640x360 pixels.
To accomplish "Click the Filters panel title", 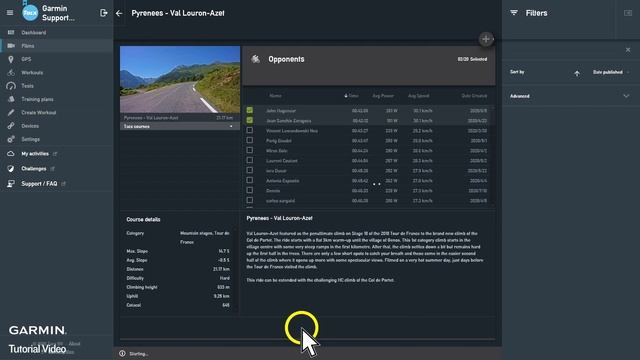I will pos(536,13).
